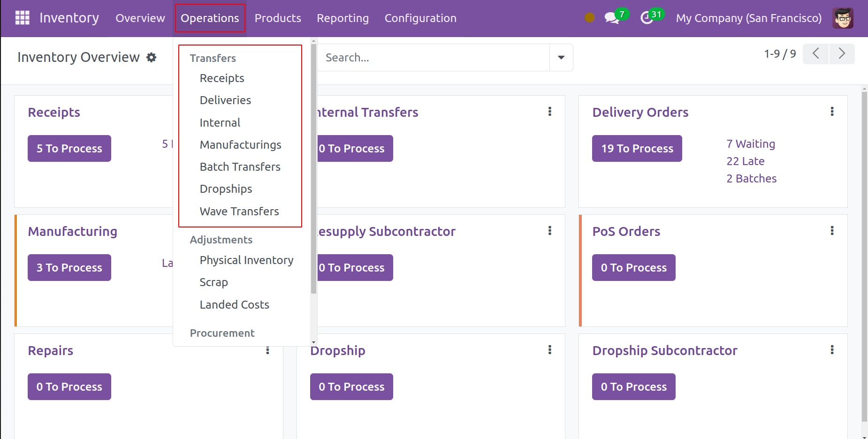868x439 pixels.
Task: Open PoS Orders card three-dot menu
Action: coord(832,231)
